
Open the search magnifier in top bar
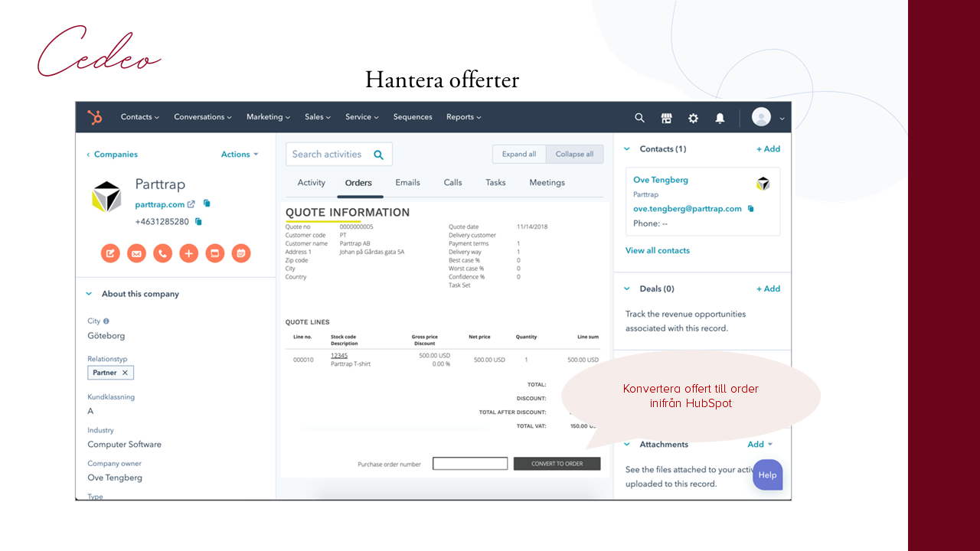639,118
